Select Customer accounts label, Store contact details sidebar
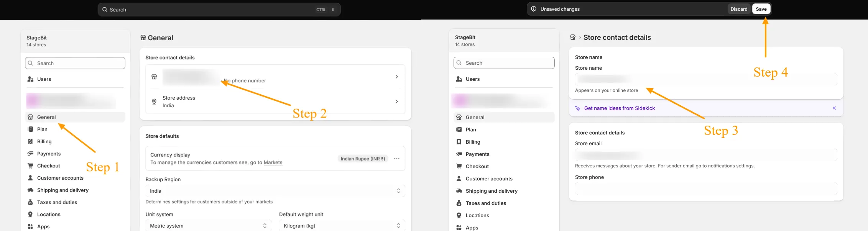The width and height of the screenshot is (868, 231). [489, 179]
